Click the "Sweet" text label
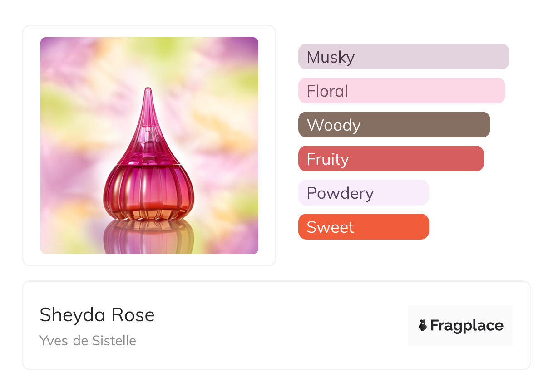The image size is (553, 392). (330, 227)
